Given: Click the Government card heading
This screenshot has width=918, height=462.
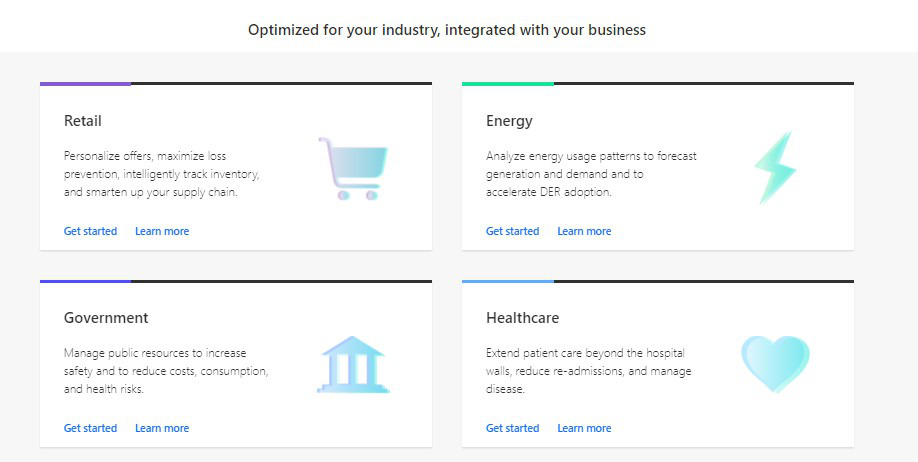Looking at the screenshot, I should (106, 318).
